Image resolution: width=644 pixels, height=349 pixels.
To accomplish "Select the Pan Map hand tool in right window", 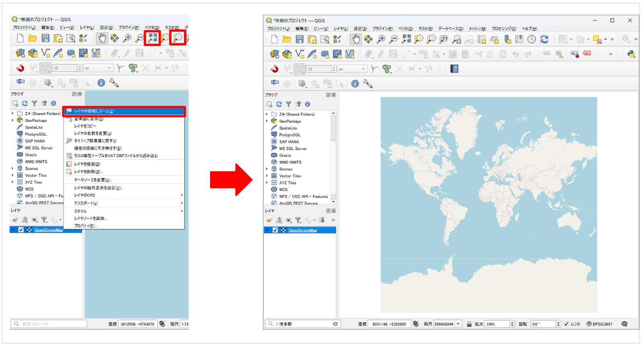I will (355, 39).
